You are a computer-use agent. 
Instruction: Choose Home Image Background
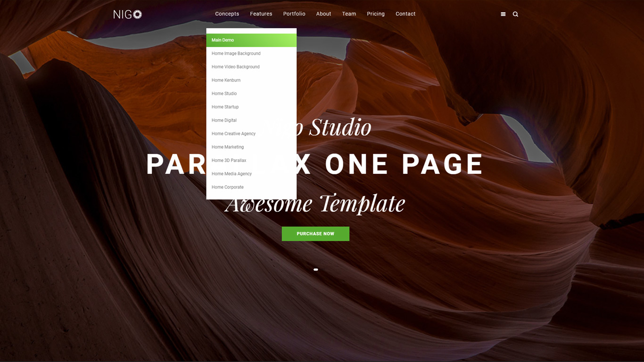[x=251, y=53]
